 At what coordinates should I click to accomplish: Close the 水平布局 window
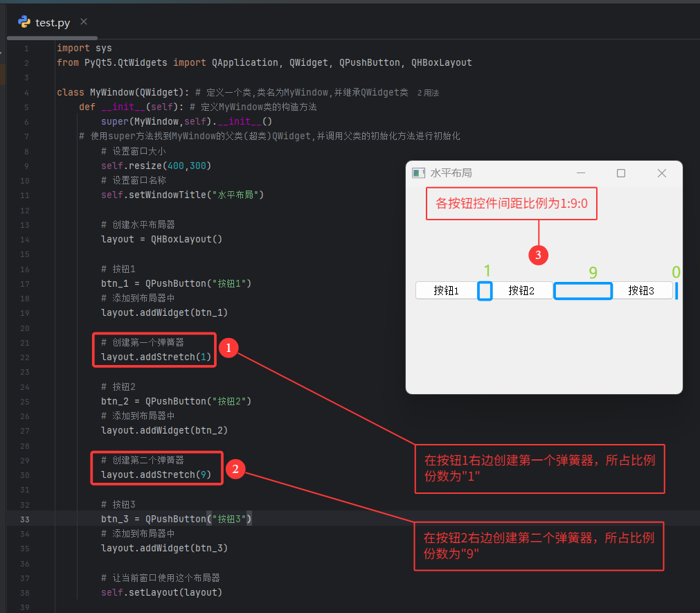tap(662, 172)
